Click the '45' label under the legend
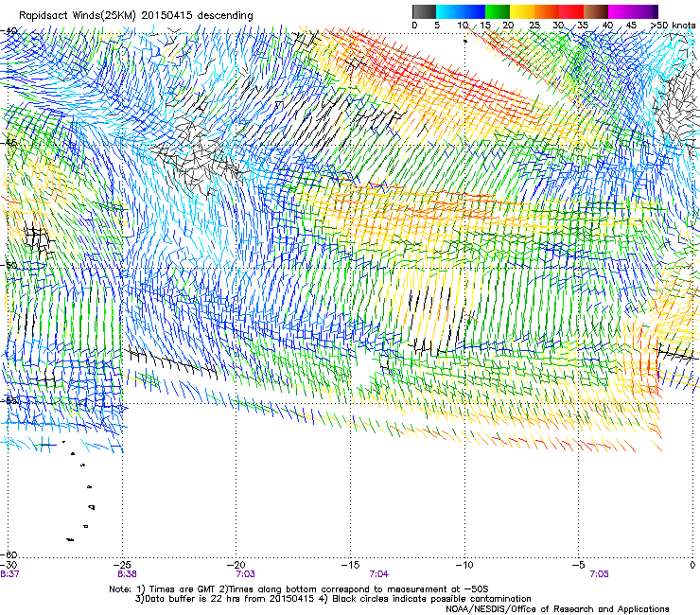The width and height of the screenshot is (700, 615). pyautogui.click(x=631, y=25)
